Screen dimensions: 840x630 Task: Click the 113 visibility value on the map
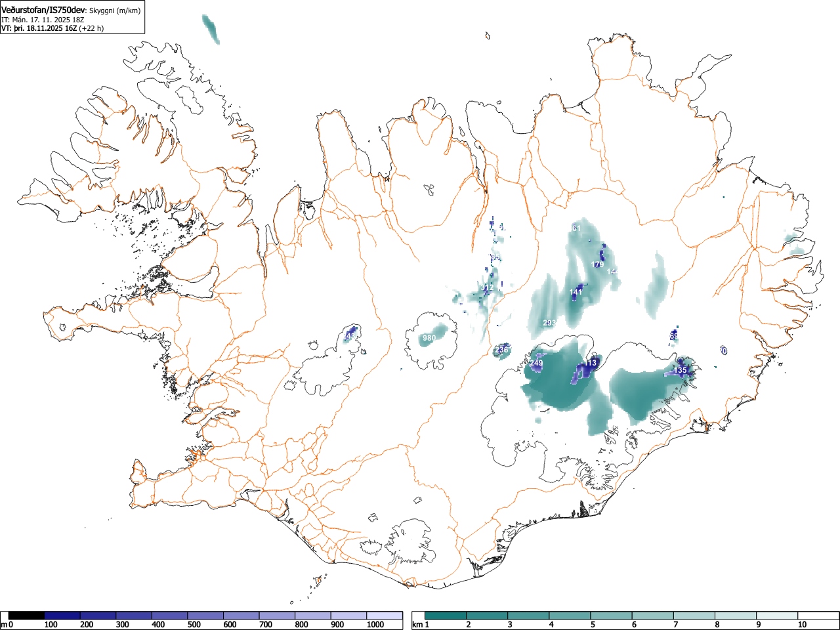pos(591,363)
